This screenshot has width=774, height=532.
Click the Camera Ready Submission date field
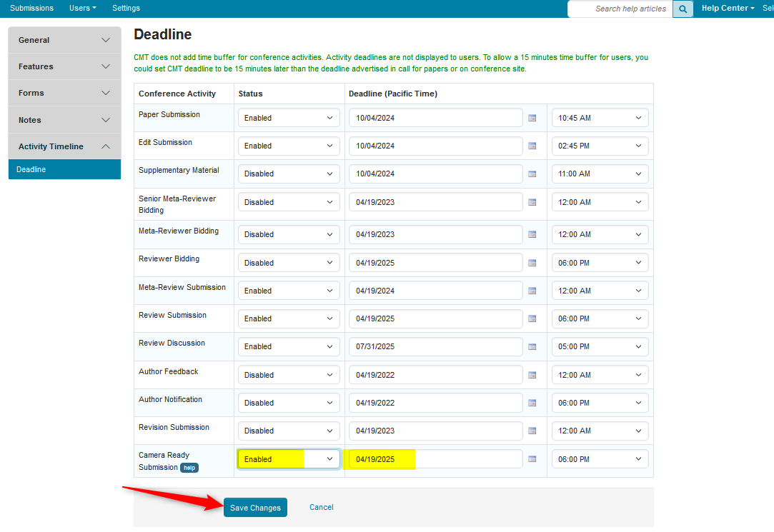tap(436, 459)
